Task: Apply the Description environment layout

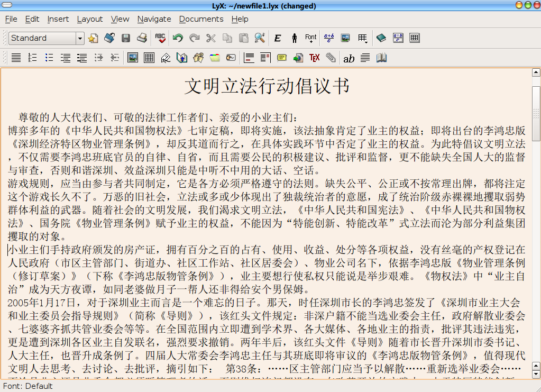Action: (x=82, y=58)
